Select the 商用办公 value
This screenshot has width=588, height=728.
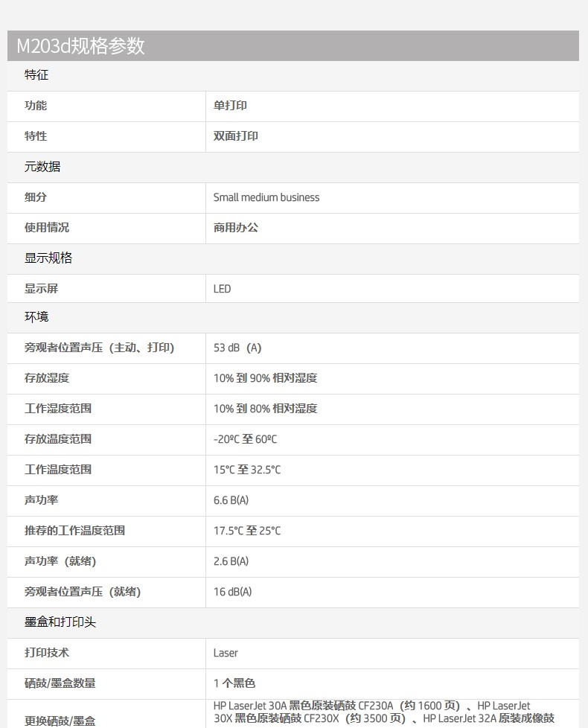(236, 228)
